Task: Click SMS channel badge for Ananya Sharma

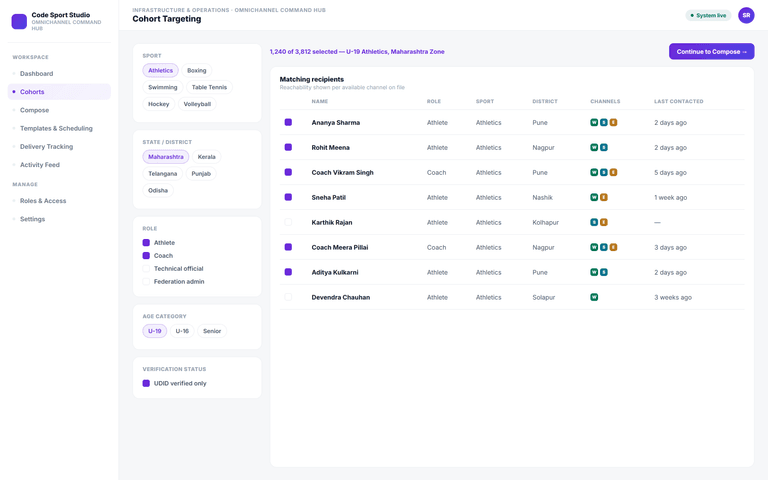Action: 604,122
